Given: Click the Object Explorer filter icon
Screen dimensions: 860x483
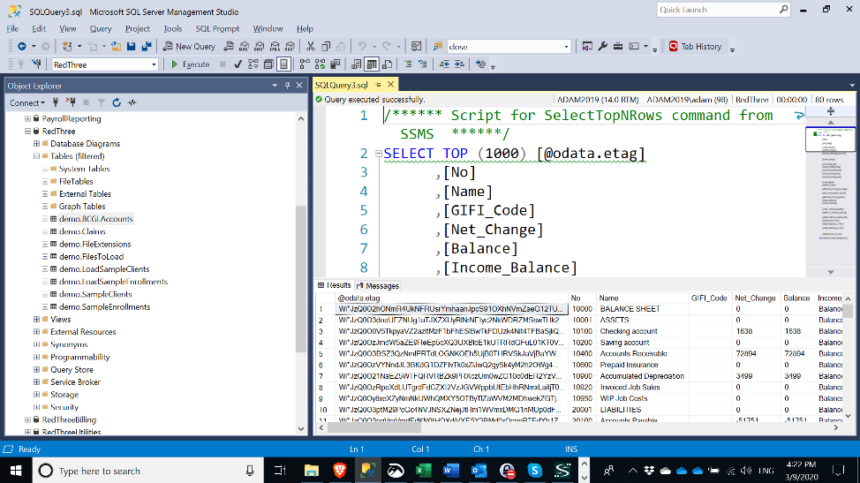Looking at the screenshot, I should (101, 103).
